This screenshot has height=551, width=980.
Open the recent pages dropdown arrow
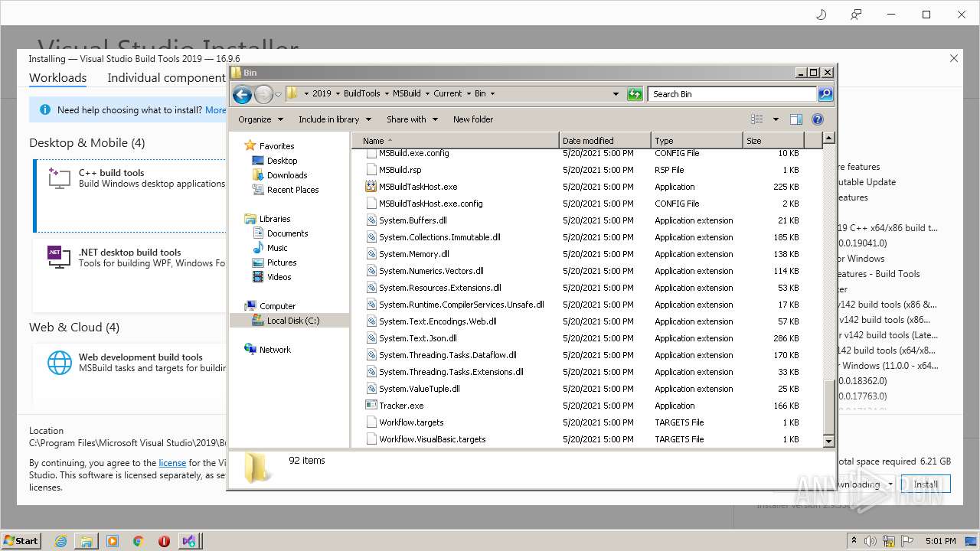278,94
